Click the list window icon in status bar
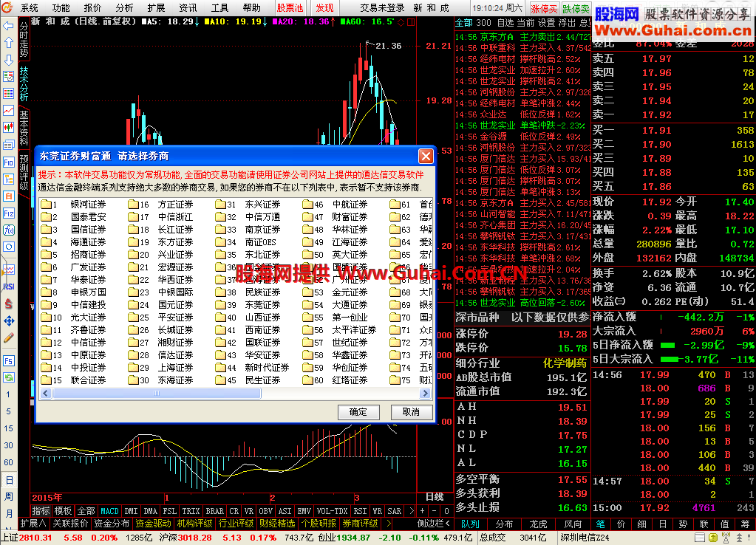 pyautogui.click(x=700, y=538)
